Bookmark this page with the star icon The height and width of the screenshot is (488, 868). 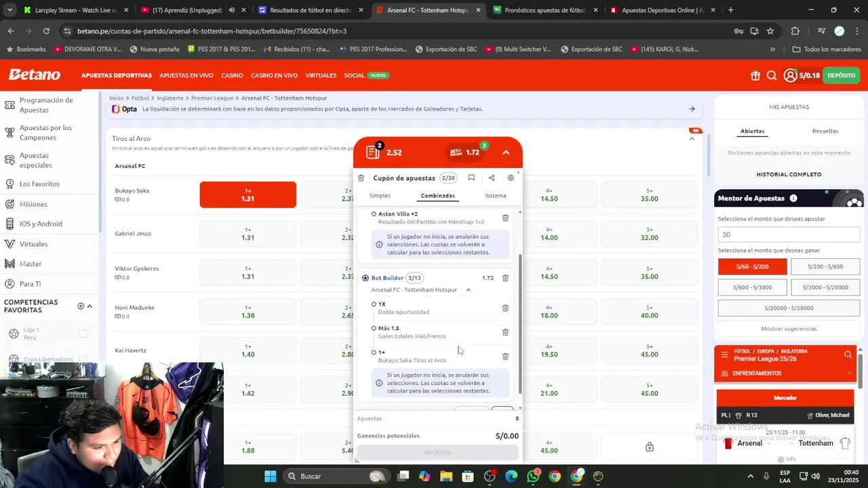770,31
